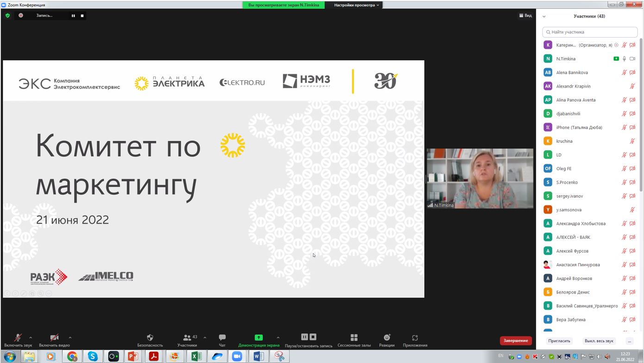The width and height of the screenshot is (644, 363).
Task: Open the participants panel more options (...)
Action: point(629,341)
